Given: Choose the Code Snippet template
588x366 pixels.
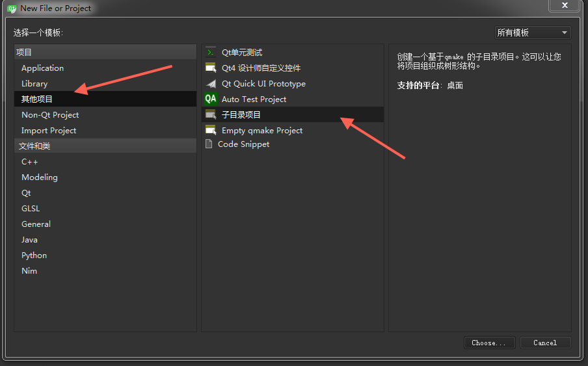Looking at the screenshot, I should tap(293, 144).
